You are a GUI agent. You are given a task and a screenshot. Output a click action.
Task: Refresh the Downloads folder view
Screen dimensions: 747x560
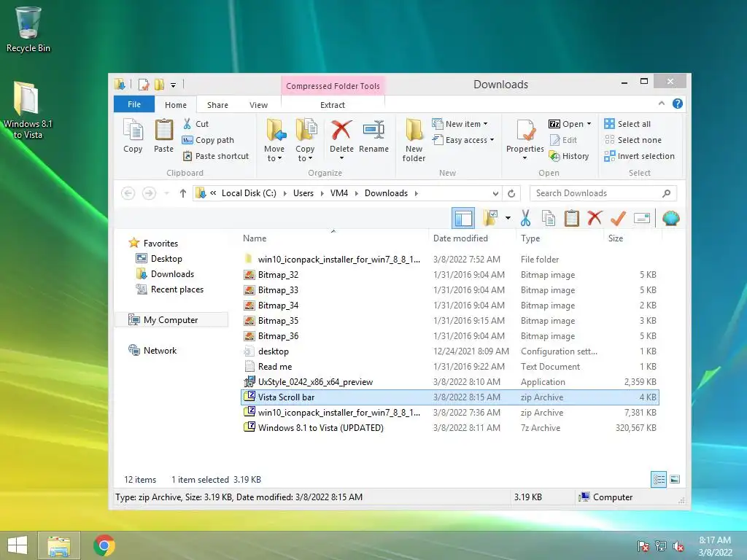click(511, 193)
